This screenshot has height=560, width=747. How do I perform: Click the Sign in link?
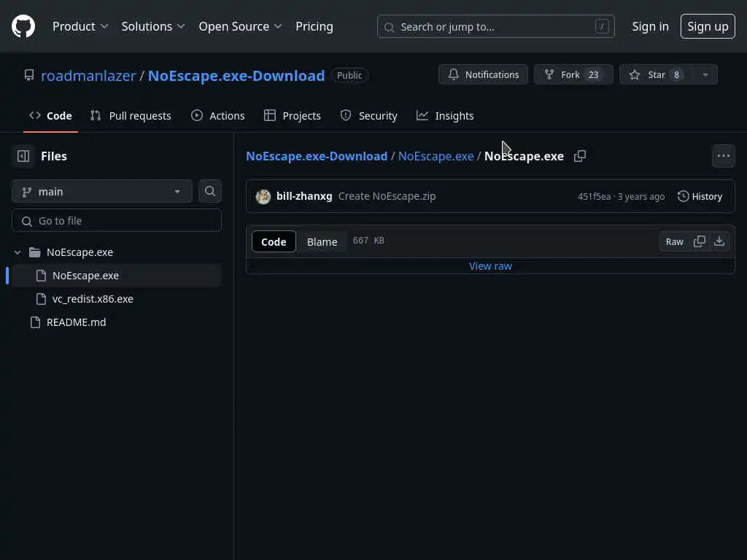(650, 27)
